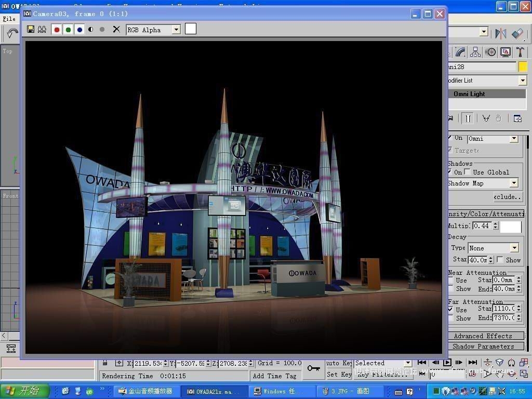Toggle the Auto Key button
This screenshot has height=399, width=532.
338,363
